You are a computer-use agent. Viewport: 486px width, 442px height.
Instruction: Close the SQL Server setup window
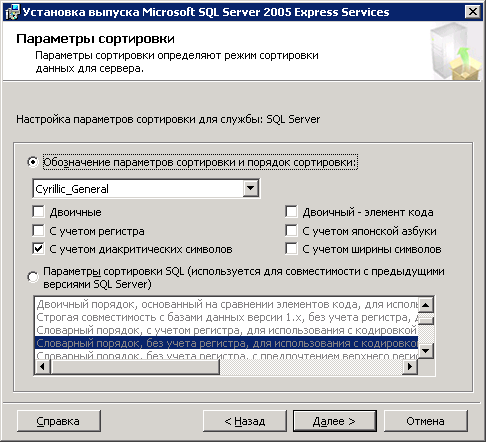coord(473,12)
